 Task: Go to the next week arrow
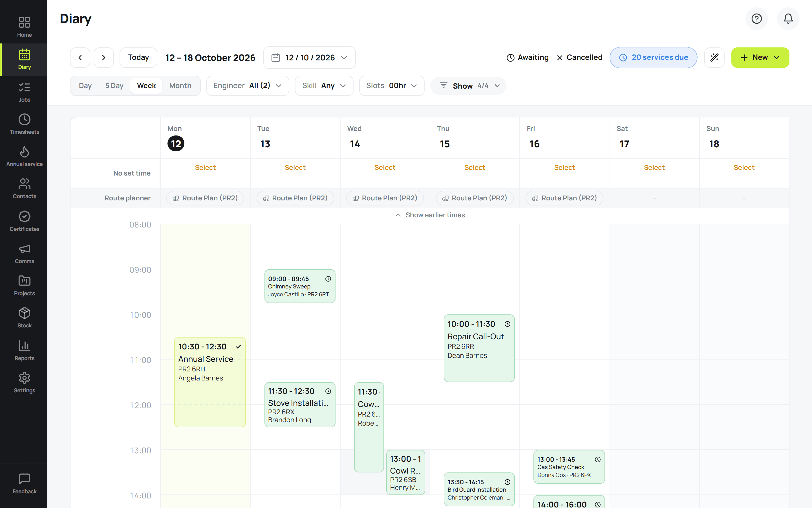pyautogui.click(x=104, y=58)
